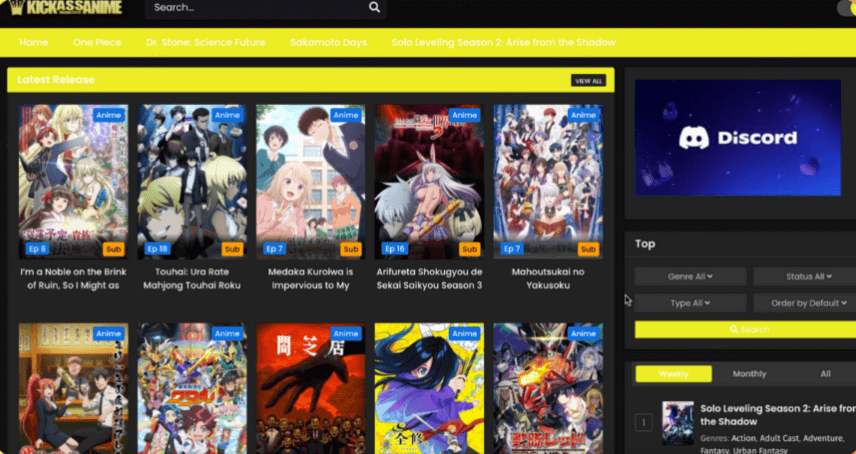Expand the Genre All dropdown
The height and width of the screenshot is (454, 856).
point(690,276)
